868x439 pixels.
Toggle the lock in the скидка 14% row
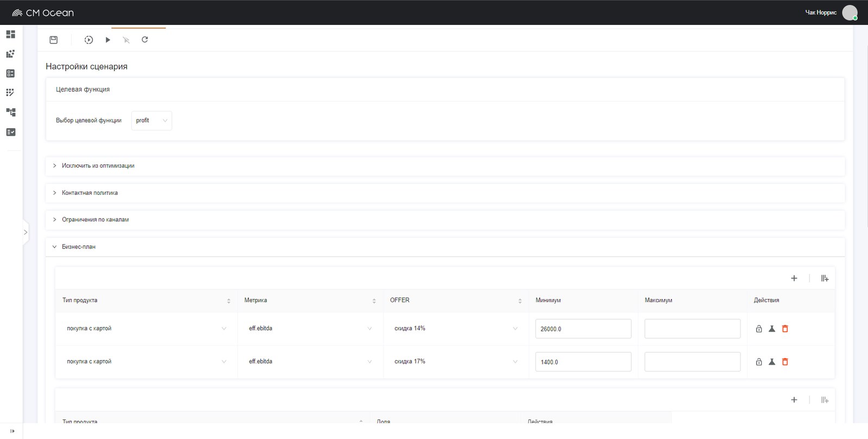[759, 329]
